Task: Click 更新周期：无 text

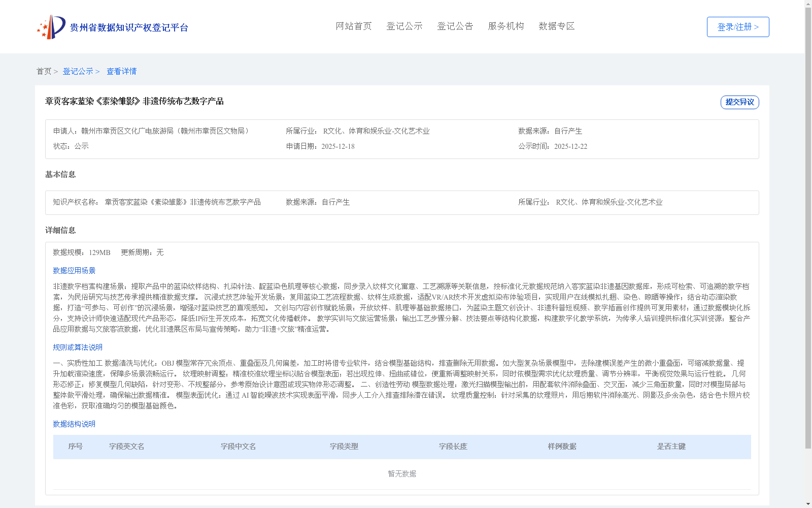Action: (x=142, y=252)
